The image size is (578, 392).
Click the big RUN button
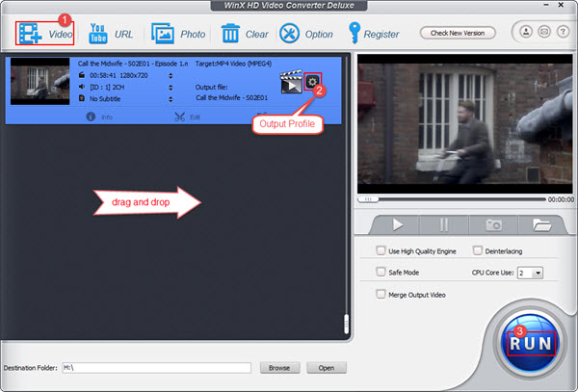tap(531, 344)
